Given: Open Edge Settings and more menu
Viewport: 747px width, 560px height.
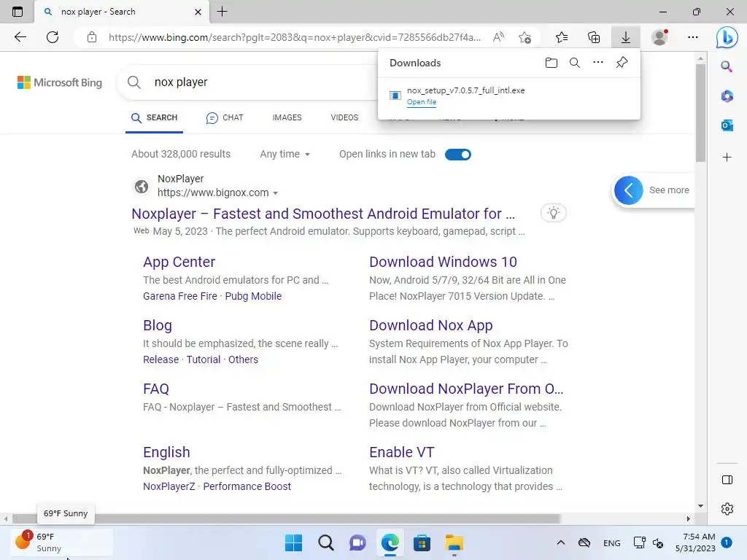Looking at the screenshot, I should point(693,37).
